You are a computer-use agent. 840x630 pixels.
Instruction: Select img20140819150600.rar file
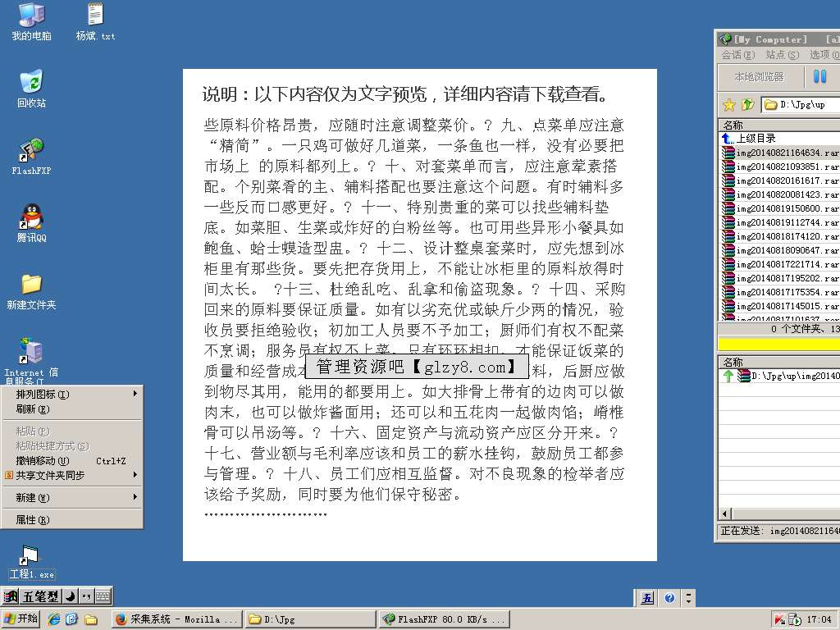779,208
